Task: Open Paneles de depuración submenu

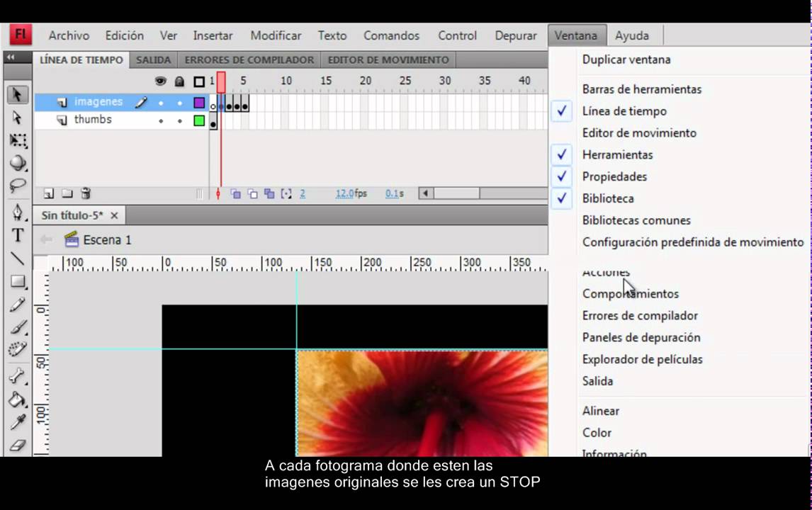Action: [641, 338]
